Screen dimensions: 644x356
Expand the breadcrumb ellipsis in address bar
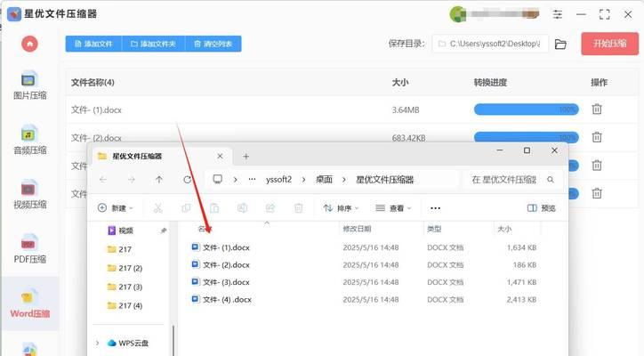[x=253, y=180]
